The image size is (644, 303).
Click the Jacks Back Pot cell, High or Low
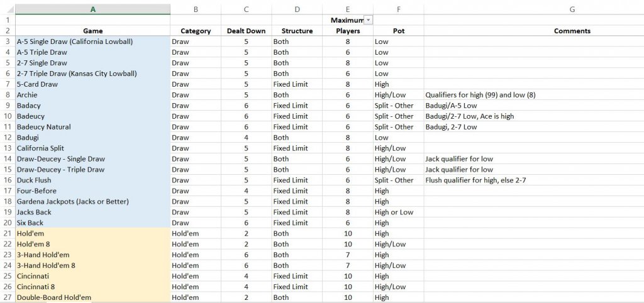[x=398, y=212]
